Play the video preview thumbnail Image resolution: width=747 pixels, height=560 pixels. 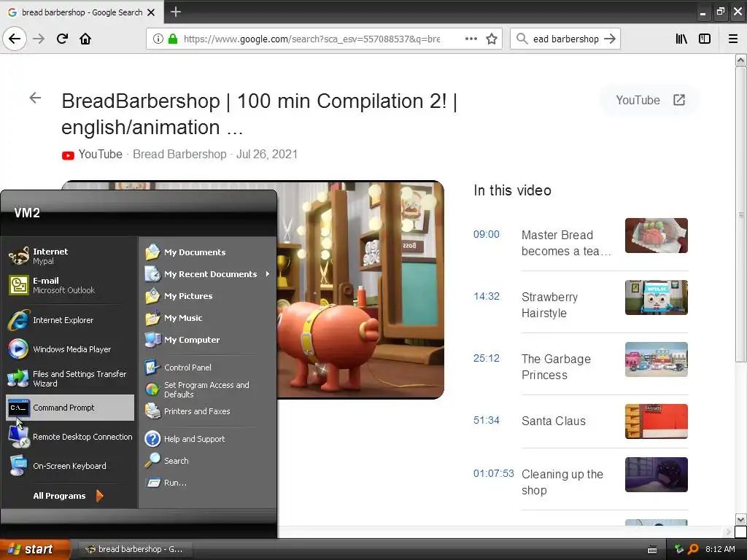(360, 289)
